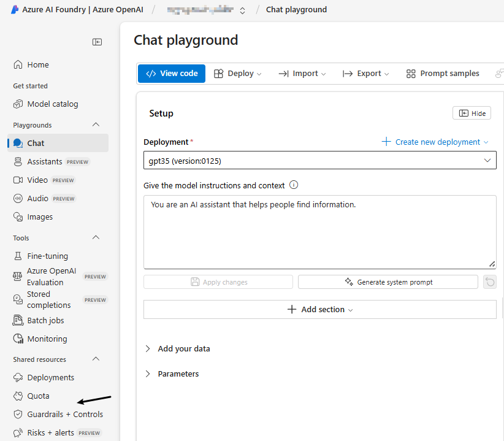This screenshot has height=441, width=504.
Task: Click the Prompt samples grid icon
Action: pos(411,74)
